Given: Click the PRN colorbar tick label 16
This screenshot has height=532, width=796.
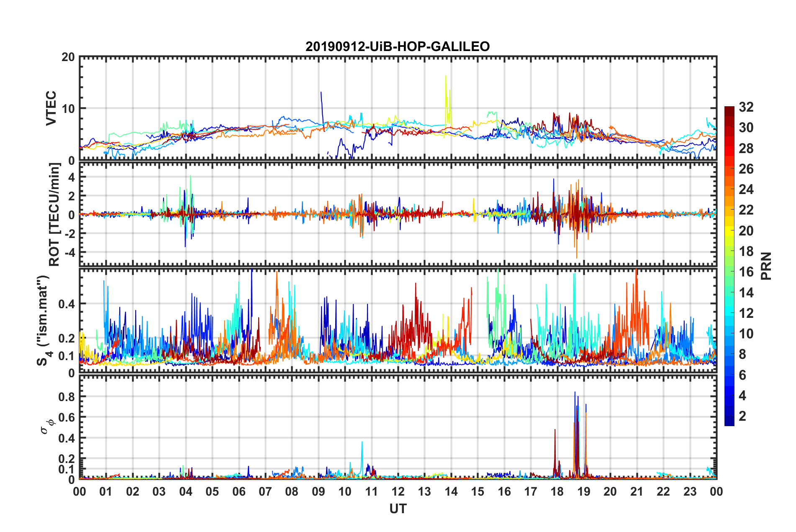Looking at the screenshot, I should [746, 272].
